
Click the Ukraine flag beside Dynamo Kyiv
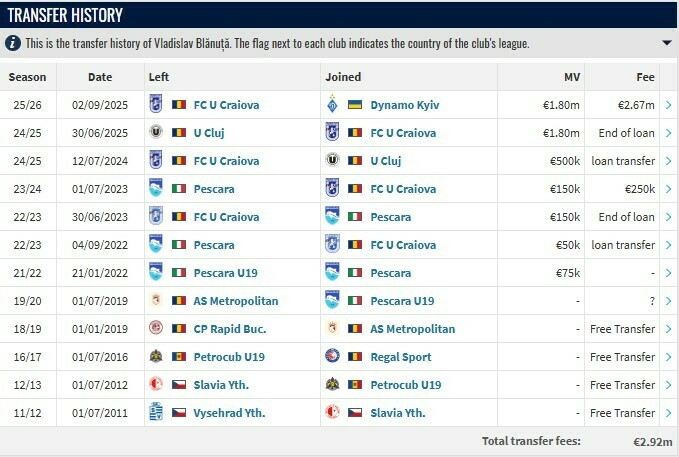pyautogui.click(x=354, y=104)
